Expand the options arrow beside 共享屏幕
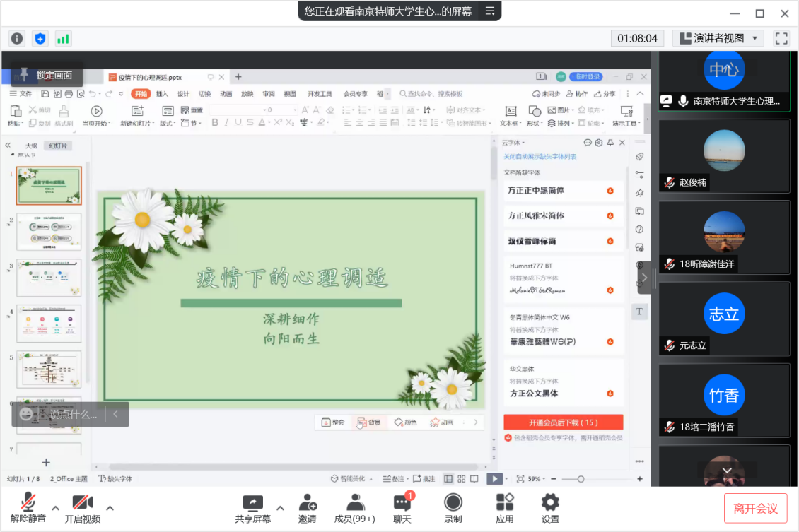799x532 pixels. point(280,508)
